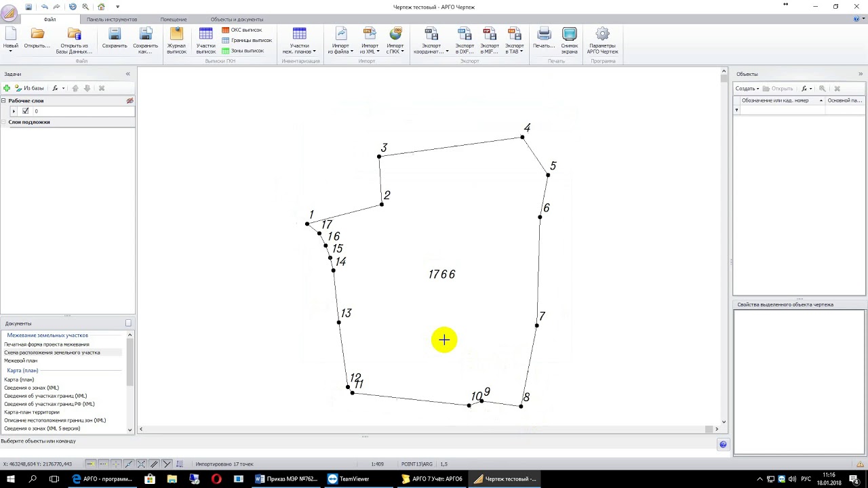Screen dimensions: 868x488
Task: Select Межевой план document
Action: tap(20, 361)
